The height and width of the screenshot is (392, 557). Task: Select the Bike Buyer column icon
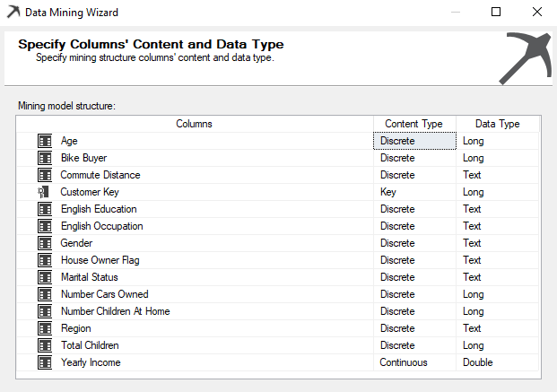click(45, 158)
